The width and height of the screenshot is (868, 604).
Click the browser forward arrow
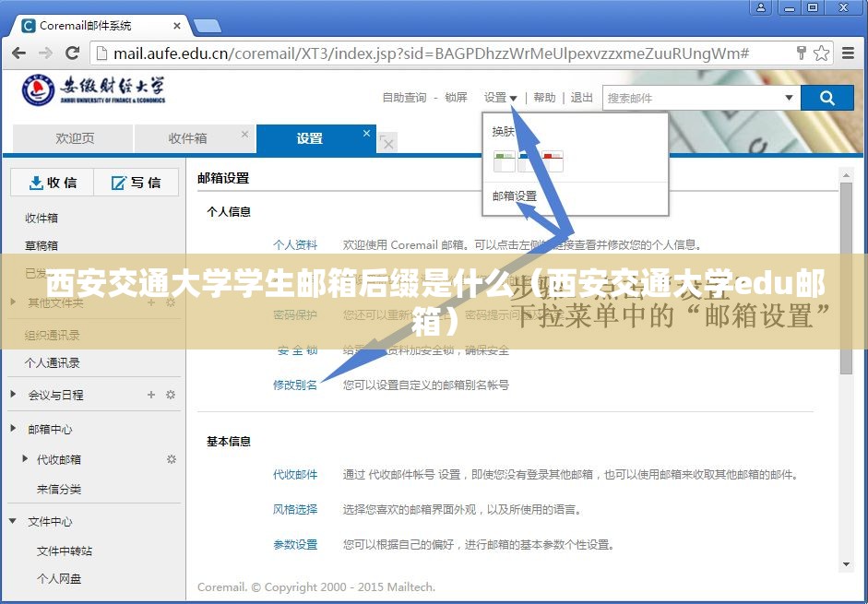click(45, 53)
